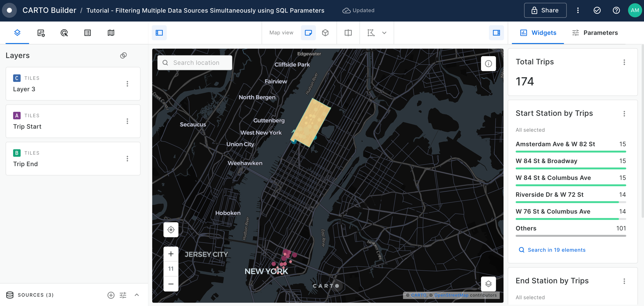
Task: Toggle the left panel visibility
Action: click(x=159, y=33)
